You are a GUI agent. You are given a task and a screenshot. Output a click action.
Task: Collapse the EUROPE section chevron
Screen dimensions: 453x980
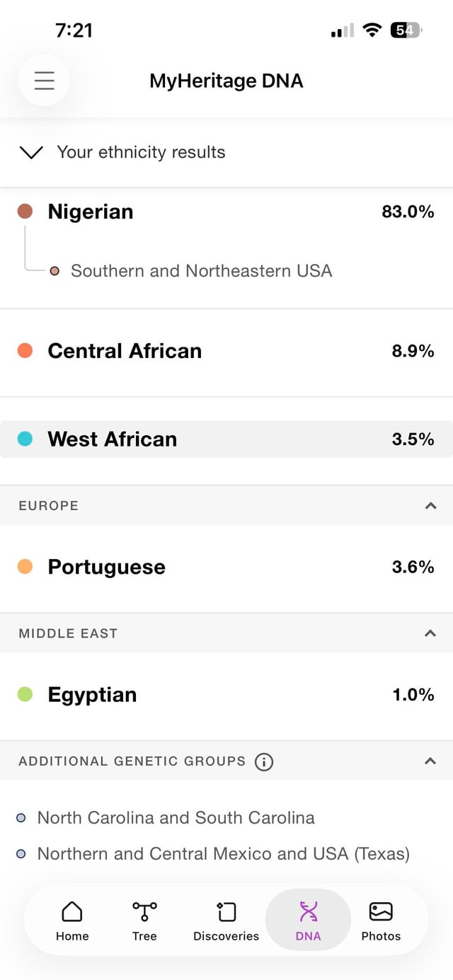[x=430, y=505]
